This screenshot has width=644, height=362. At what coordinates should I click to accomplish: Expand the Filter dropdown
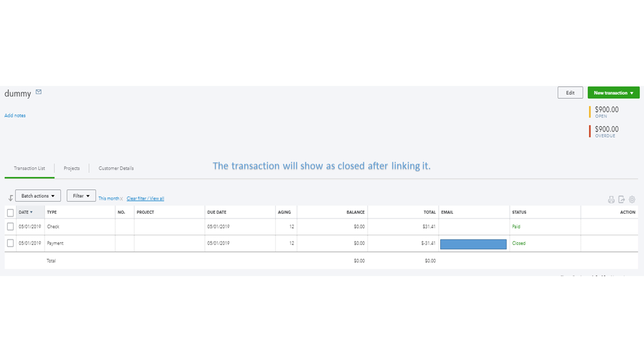pyautogui.click(x=81, y=196)
